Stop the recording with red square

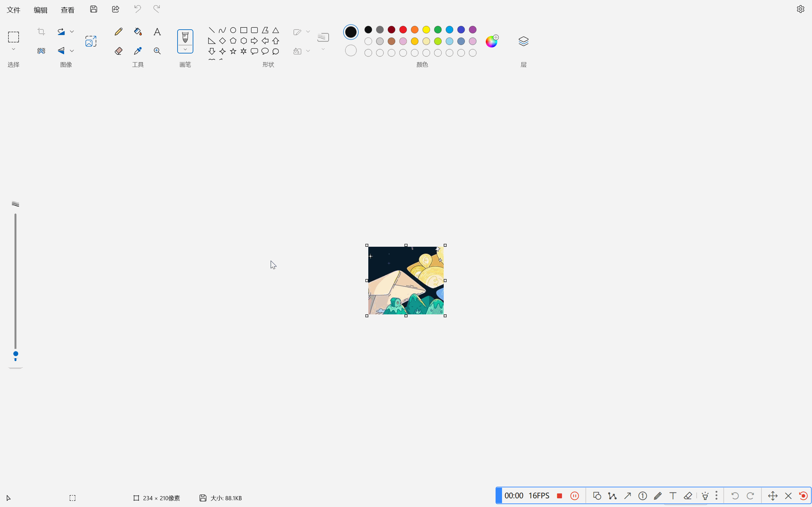559,496
